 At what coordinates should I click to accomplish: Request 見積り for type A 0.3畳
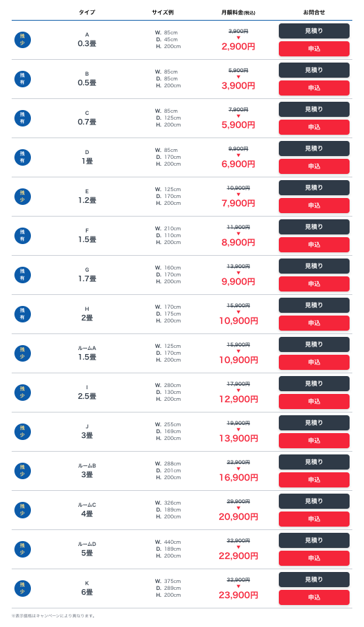click(314, 31)
